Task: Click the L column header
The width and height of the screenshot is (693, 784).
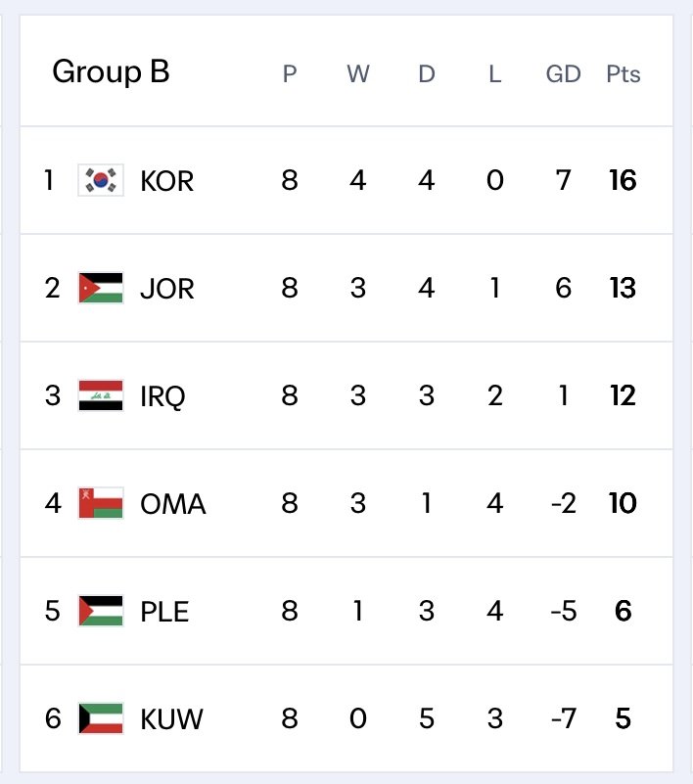Action: click(494, 74)
